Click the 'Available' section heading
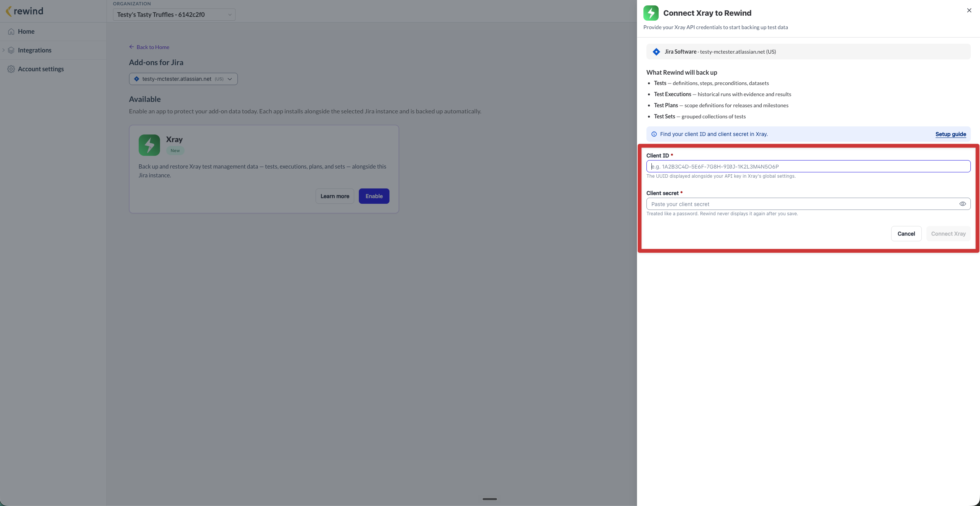Viewport: 980px width, 506px height. (x=144, y=99)
